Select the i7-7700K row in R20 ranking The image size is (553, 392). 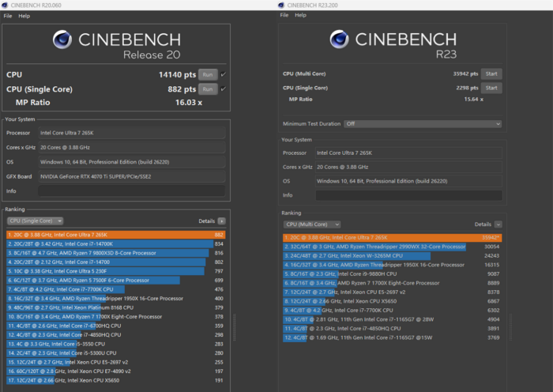point(115,289)
